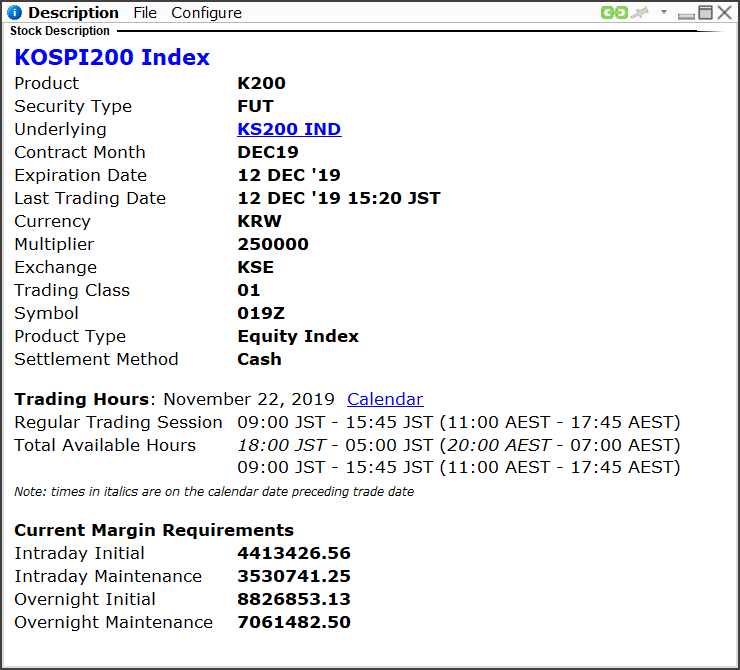The image size is (740, 670).
Task: Select Intraday Initial value 4413426.56
Action: tap(294, 553)
